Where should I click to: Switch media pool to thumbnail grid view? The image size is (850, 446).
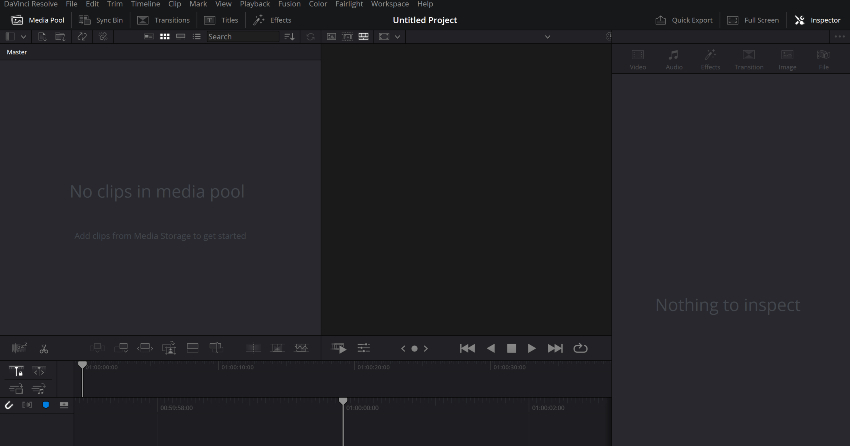click(165, 36)
